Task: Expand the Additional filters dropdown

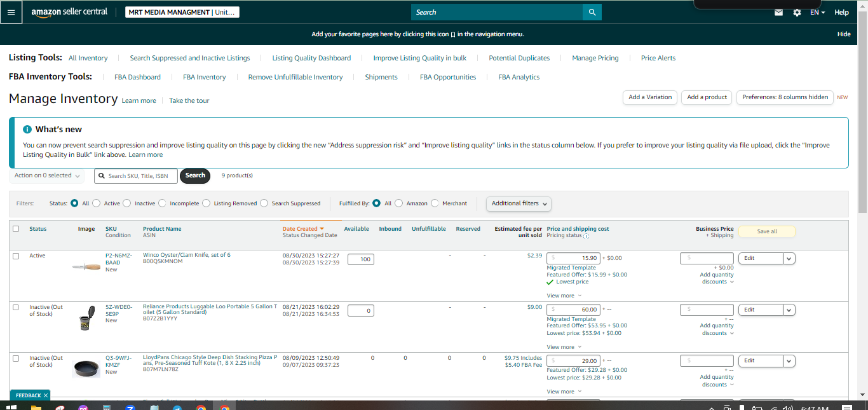Action: tap(519, 203)
